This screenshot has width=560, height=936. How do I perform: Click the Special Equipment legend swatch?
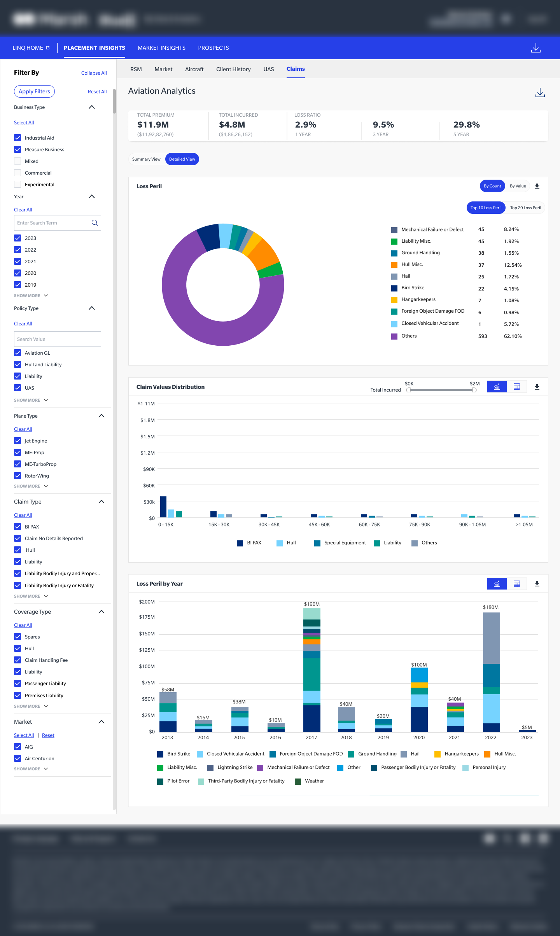pos(317,543)
